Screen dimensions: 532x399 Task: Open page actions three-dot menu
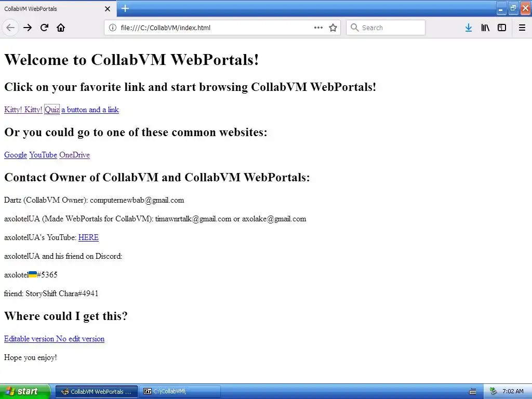318,28
